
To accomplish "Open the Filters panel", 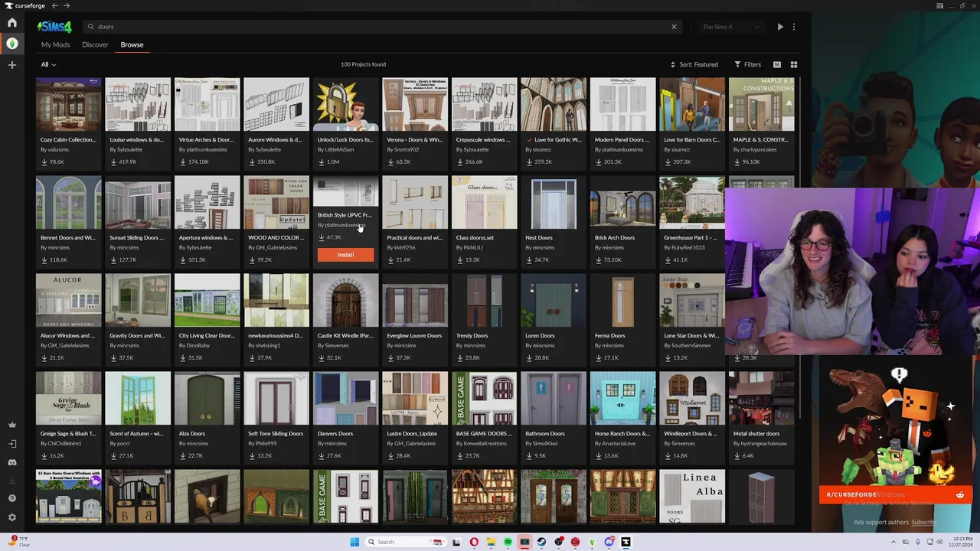I will click(x=748, y=64).
